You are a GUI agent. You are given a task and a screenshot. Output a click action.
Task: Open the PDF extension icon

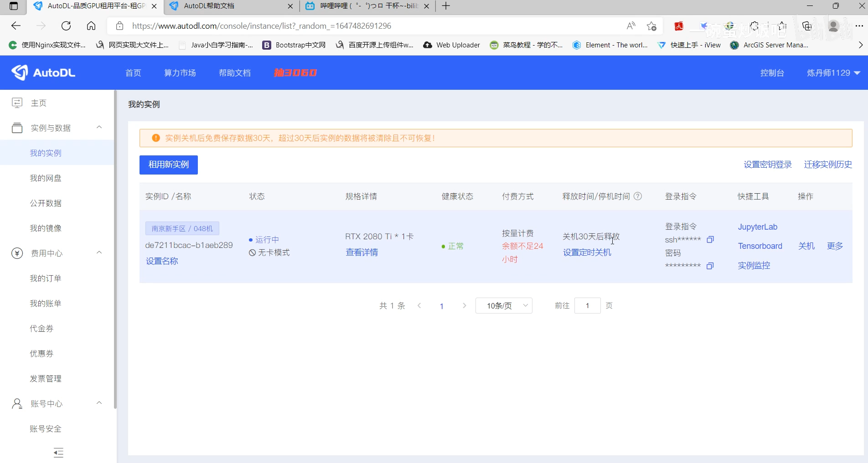pyautogui.click(x=679, y=26)
